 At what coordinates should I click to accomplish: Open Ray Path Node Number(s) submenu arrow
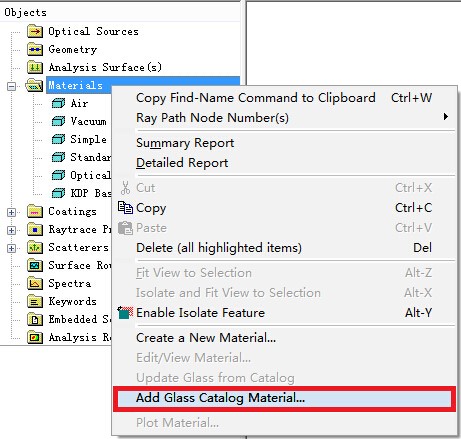(x=446, y=117)
